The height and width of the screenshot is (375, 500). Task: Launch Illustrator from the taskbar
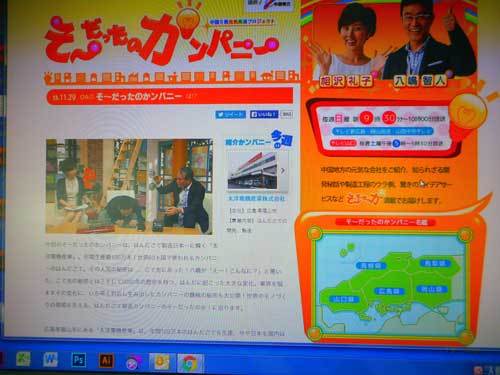[106, 360]
